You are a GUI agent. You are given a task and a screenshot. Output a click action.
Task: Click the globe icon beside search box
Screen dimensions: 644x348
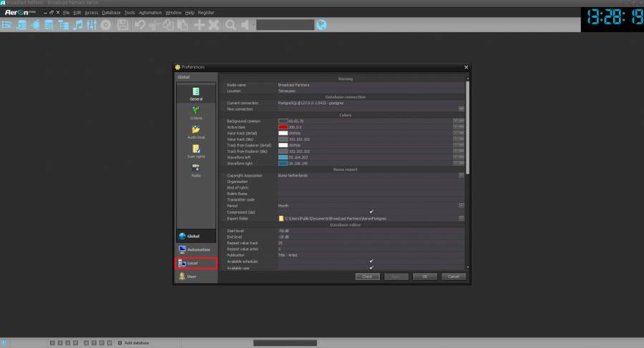point(321,25)
